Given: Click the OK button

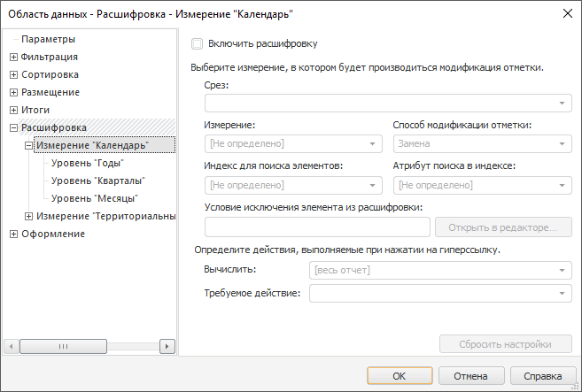Looking at the screenshot, I should (399, 376).
